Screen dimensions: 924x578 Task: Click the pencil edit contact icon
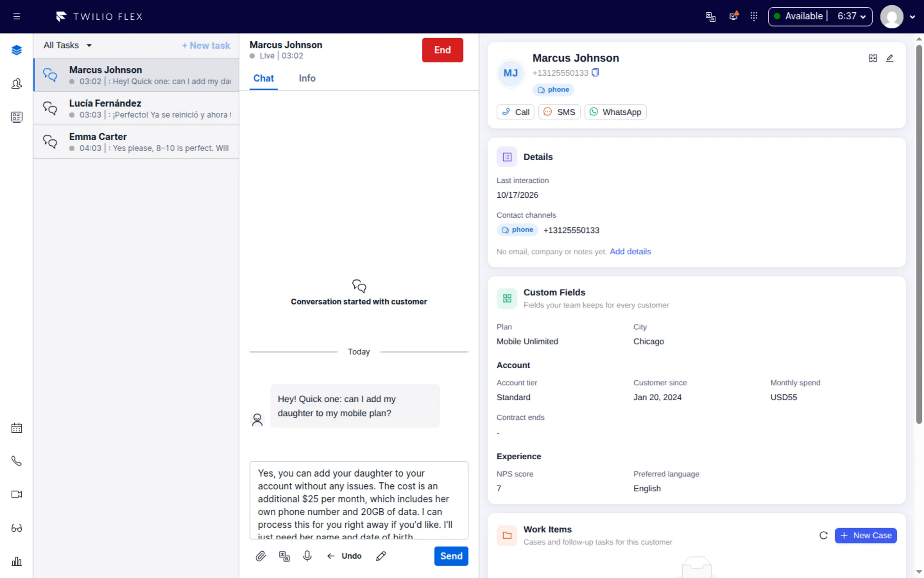[889, 58]
